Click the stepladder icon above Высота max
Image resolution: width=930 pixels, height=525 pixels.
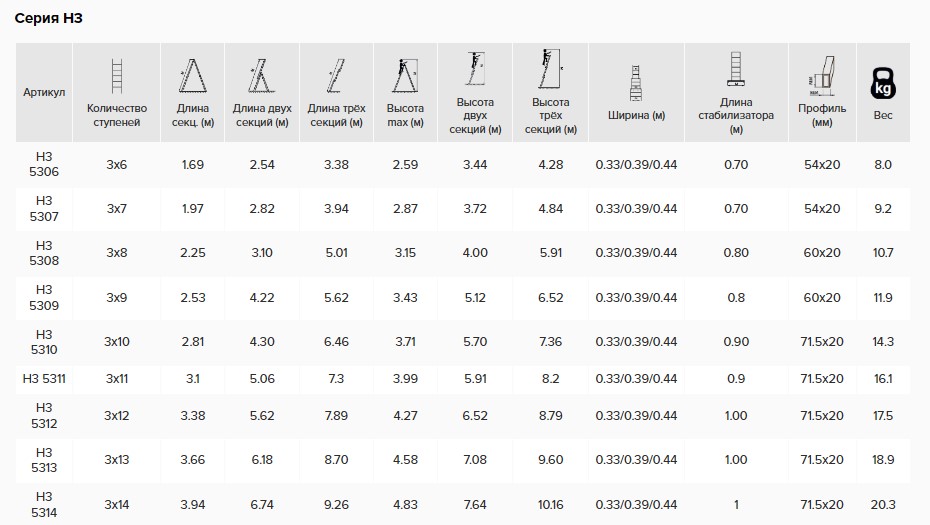[x=405, y=76]
